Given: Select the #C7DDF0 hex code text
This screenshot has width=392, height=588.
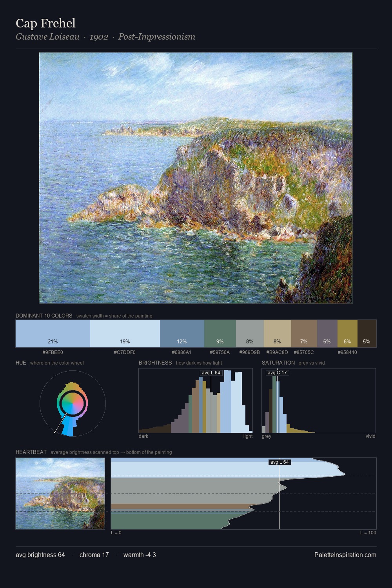Looking at the screenshot, I should click(x=125, y=352).
